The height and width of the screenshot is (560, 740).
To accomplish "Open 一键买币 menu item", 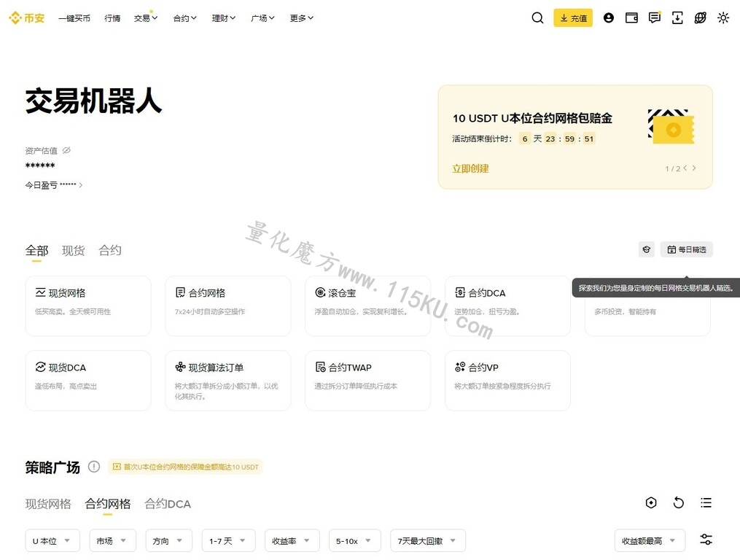I will (x=74, y=18).
